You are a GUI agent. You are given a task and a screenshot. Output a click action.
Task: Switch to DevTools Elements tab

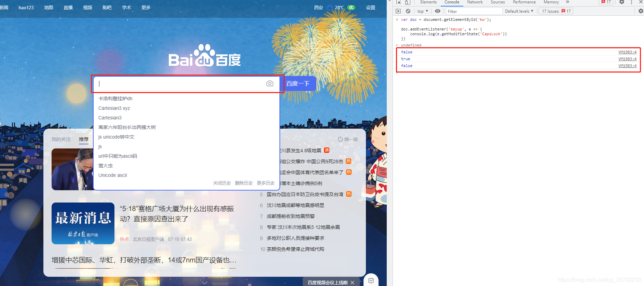tap(428, 2)
